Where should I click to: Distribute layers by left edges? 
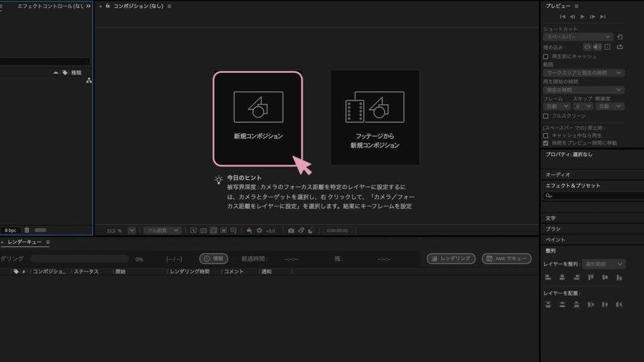tap(591, 305)
